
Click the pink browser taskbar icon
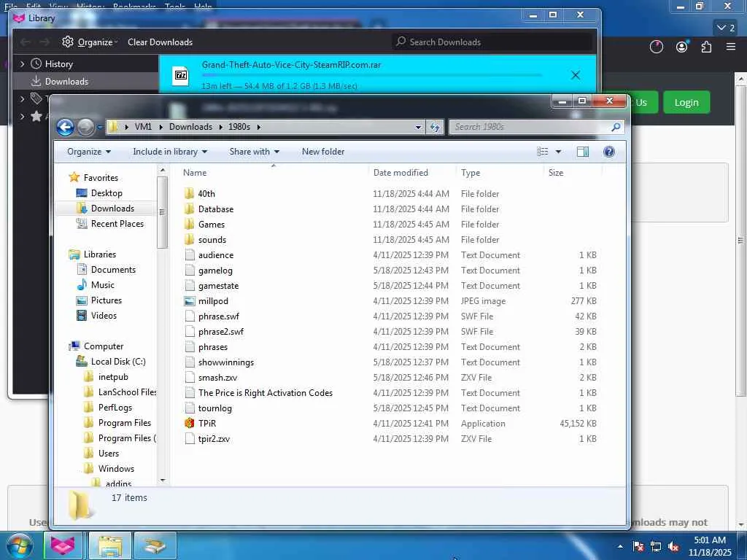click(63, 545)
